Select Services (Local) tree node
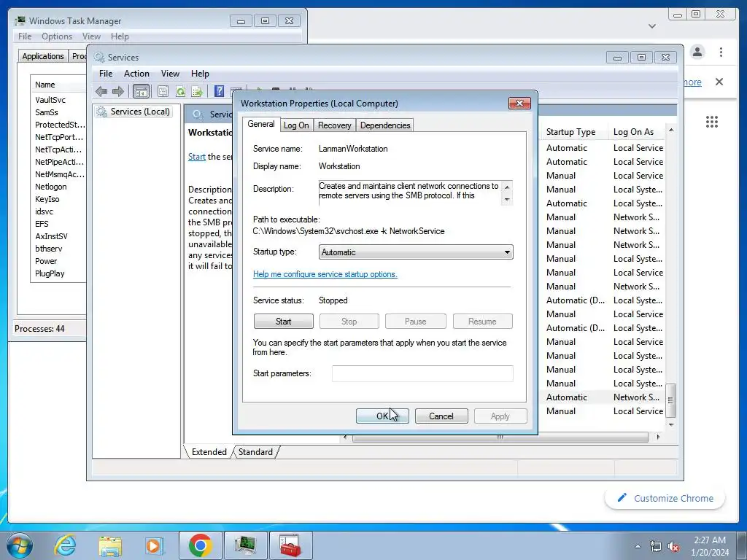The height and width of the screenshot is (560, 747). (x=133, y=112)
